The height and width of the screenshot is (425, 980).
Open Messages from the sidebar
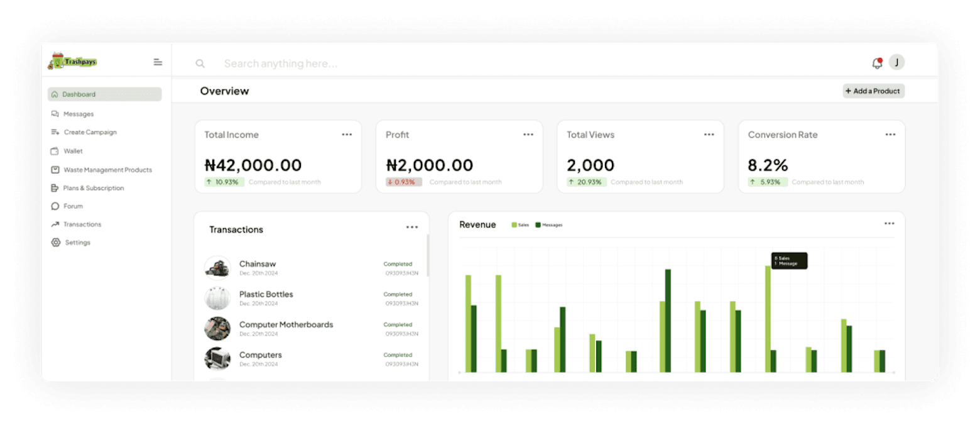click(78, 114)
